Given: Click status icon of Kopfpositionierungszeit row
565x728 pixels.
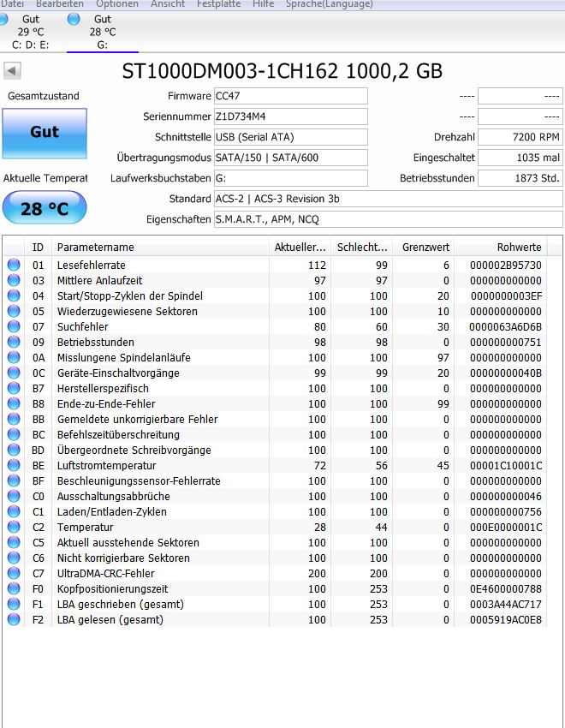Looking at the screenshot, I should tap(14, 588).
